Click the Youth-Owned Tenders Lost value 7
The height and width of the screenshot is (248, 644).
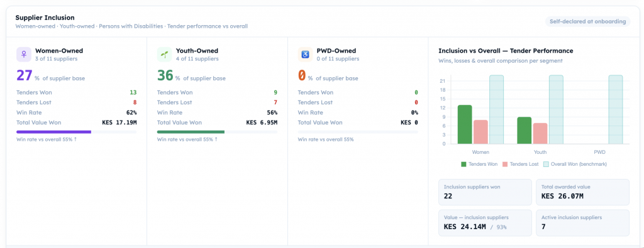click(x=275, y=102)
